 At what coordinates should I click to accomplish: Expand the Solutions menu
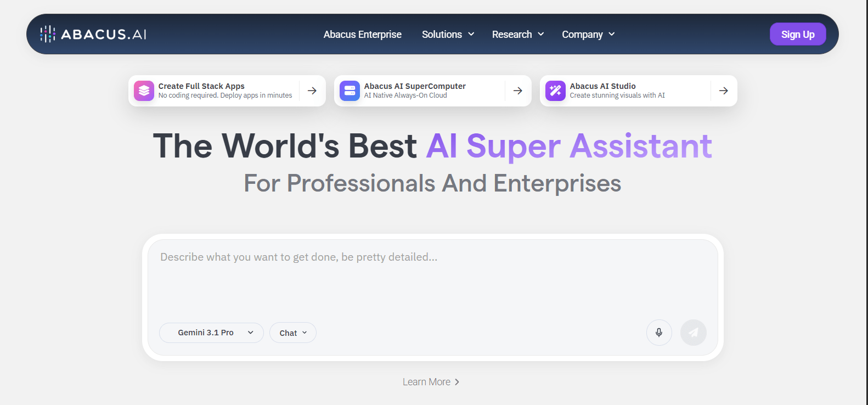(x=448, y=35)
